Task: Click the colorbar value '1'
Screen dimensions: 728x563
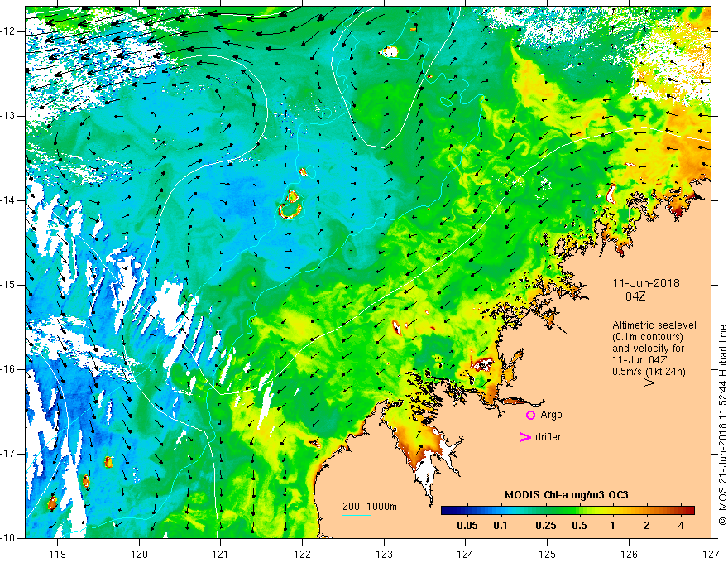Action: click(613, 526)
